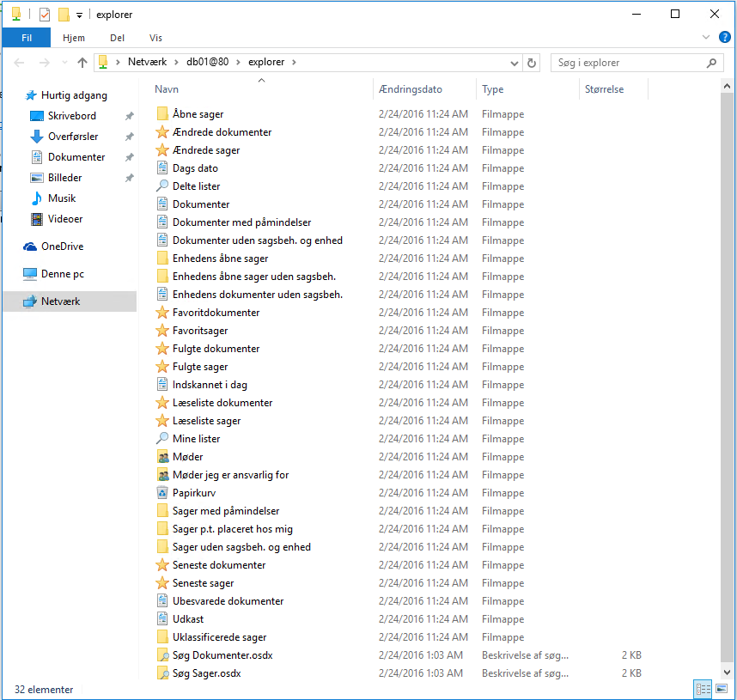This screenshot has height=700, width=737.
Task: Click the Musik note icon
Action: pos(37,198)
